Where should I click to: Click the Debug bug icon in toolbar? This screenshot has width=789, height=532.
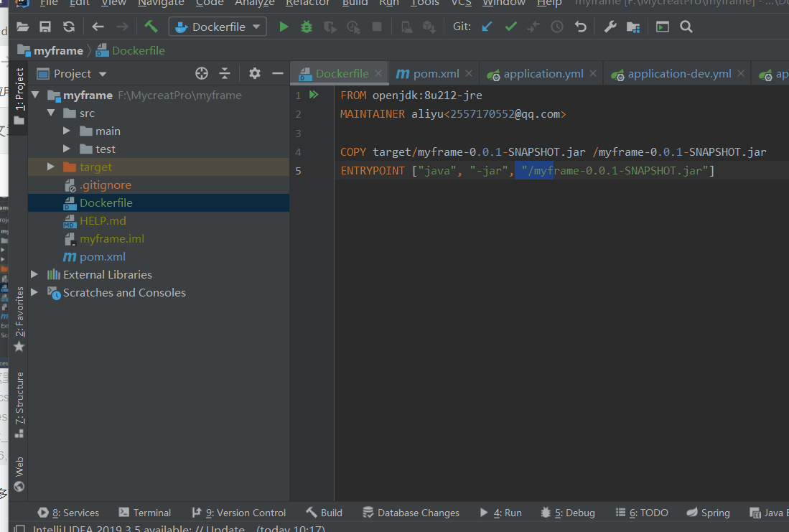click(307, 27)
